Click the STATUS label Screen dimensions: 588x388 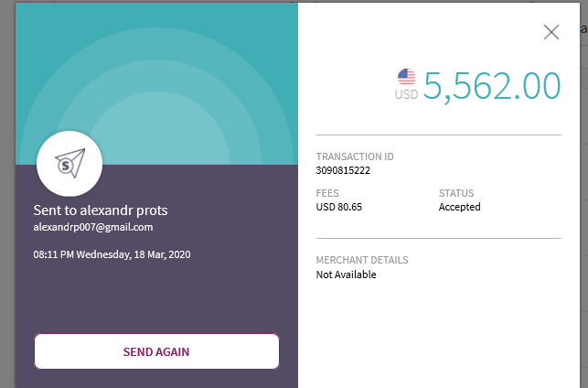click(456, 193)
